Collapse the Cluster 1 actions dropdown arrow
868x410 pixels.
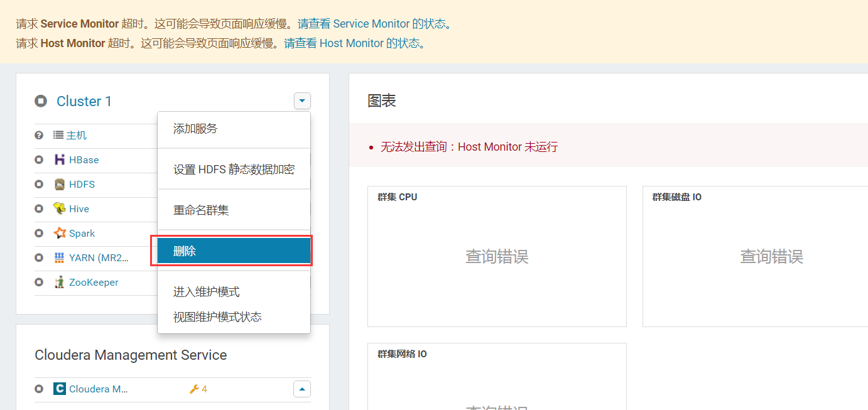pyautogui.click(x=302, y=101)
